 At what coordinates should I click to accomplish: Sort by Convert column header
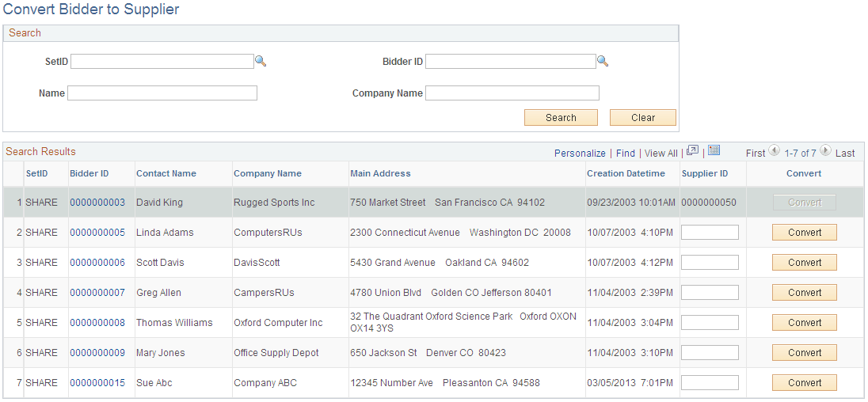click(804, 173)
